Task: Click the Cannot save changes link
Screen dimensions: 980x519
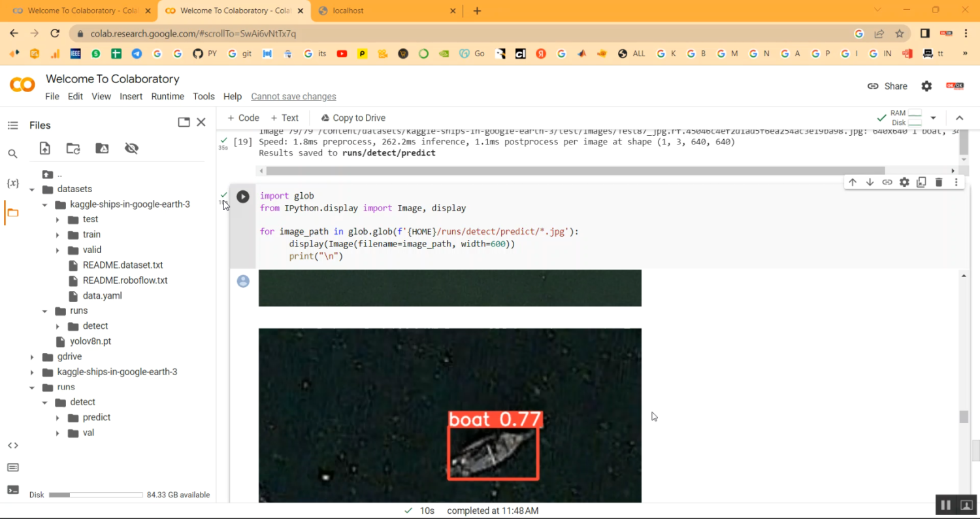Action: (x=294, y=96)
